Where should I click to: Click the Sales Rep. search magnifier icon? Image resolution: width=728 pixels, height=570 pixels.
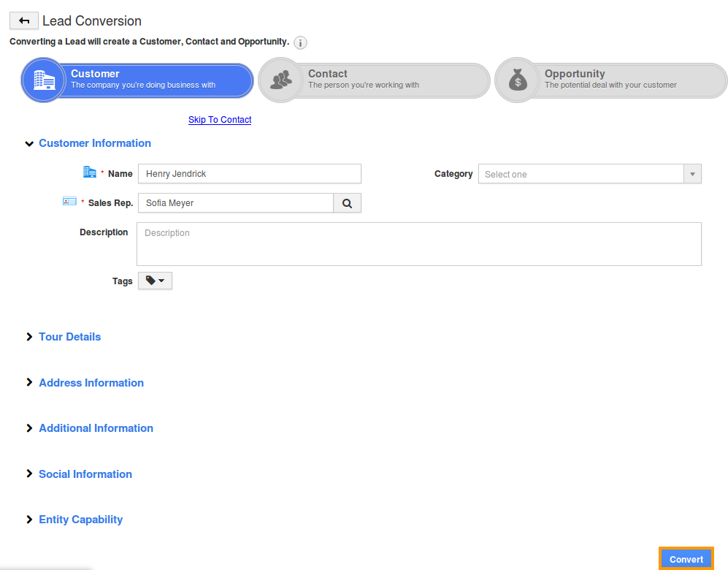(x=347, y=203)
